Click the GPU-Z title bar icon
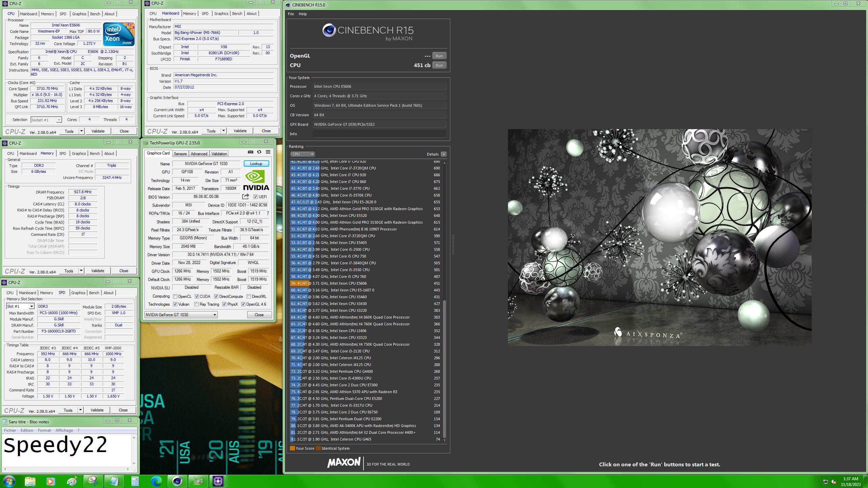 coord(146,143)
